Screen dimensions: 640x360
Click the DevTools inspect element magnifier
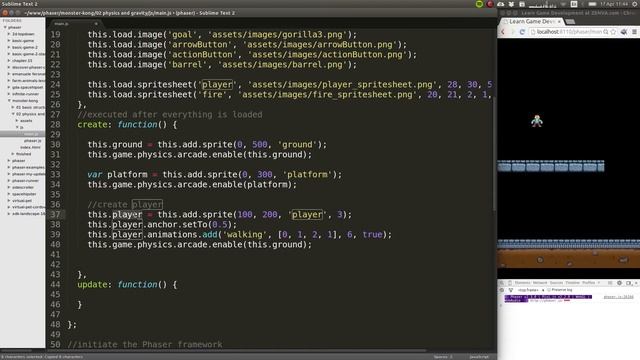click(x=502, y=283)
